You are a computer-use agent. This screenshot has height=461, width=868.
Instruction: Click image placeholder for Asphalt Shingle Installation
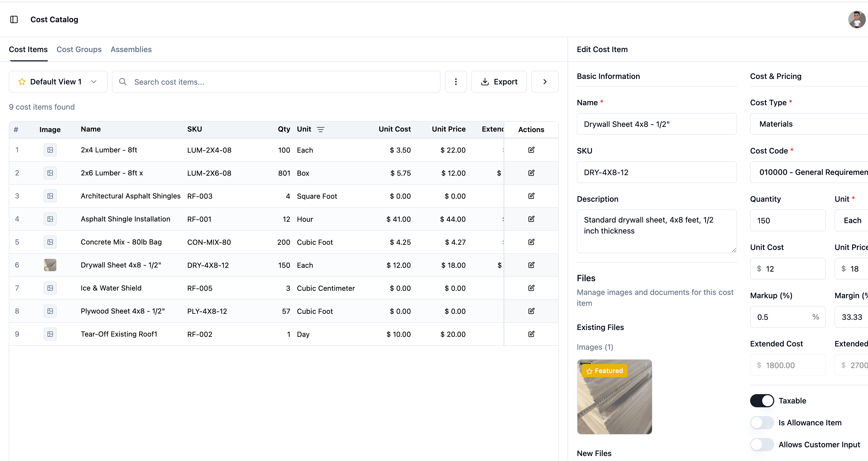coord(50,219)
